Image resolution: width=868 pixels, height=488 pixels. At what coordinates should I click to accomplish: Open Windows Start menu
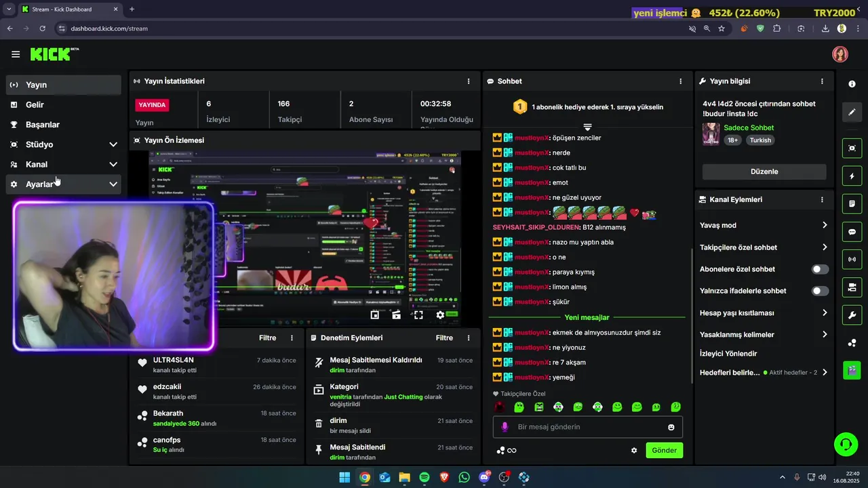pyautogui.click(x=344, y=477)
